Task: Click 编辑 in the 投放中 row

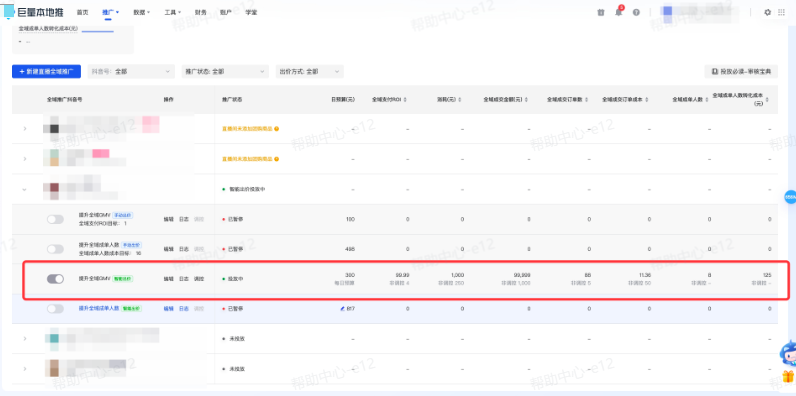Action: tap(169, 279)
